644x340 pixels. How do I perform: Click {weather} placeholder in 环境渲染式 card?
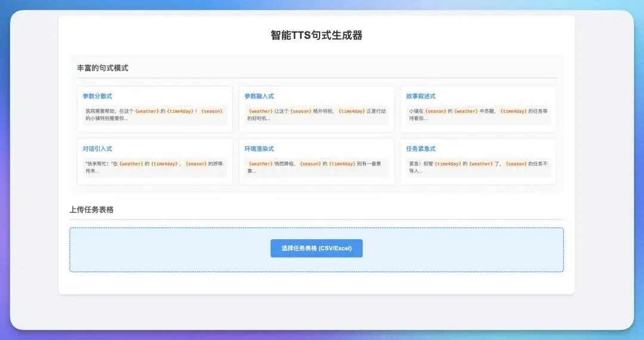pos(261,163)
